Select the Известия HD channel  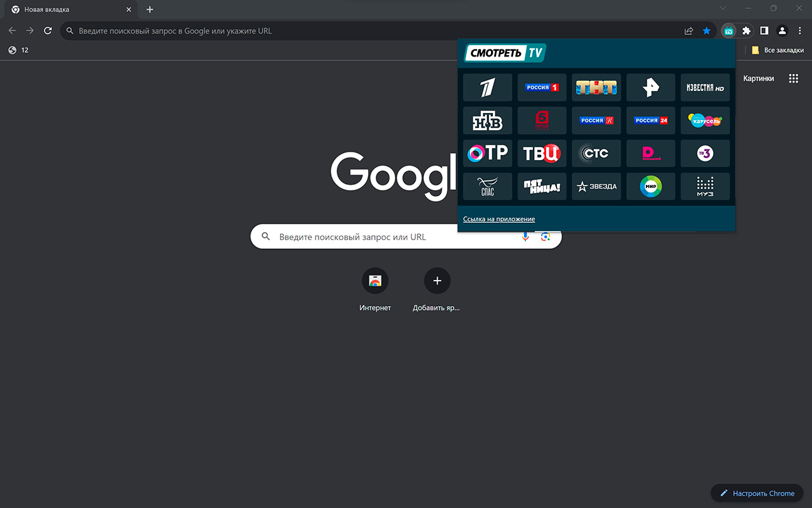pyautogui.click(x=705, y=88)
